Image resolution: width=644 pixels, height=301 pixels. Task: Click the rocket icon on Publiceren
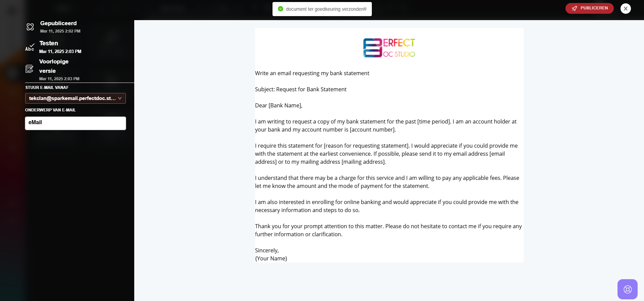coord(575,8)
